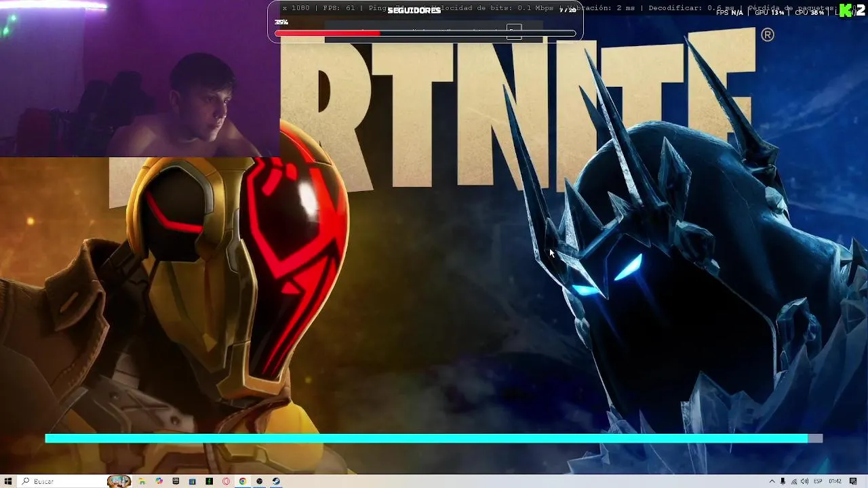Open the volume speaker tray icon
Viewport: 868px width, 488px height.
coord(804,481)
